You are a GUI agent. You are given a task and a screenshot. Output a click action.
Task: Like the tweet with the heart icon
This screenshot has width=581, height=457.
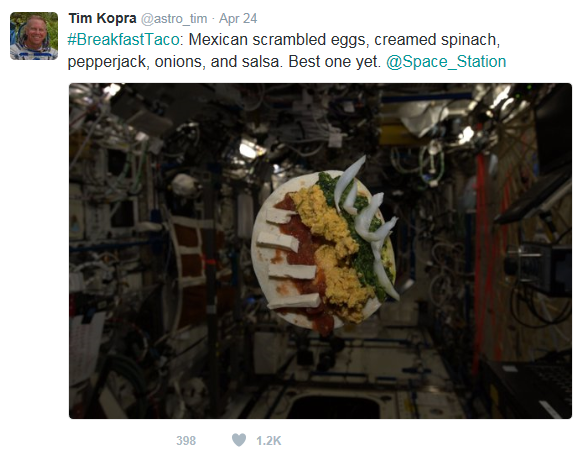(239, 440)
